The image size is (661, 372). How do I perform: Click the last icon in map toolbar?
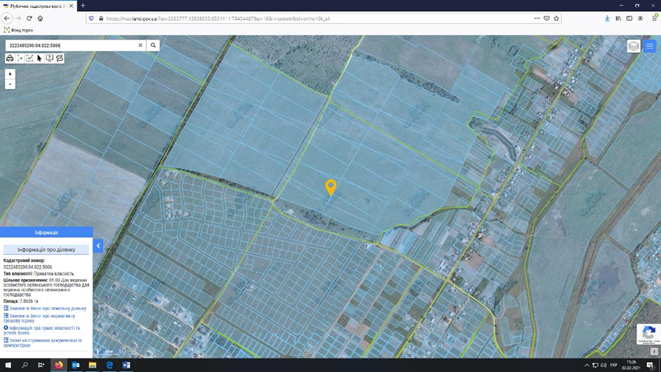click(x=59, y=58)
